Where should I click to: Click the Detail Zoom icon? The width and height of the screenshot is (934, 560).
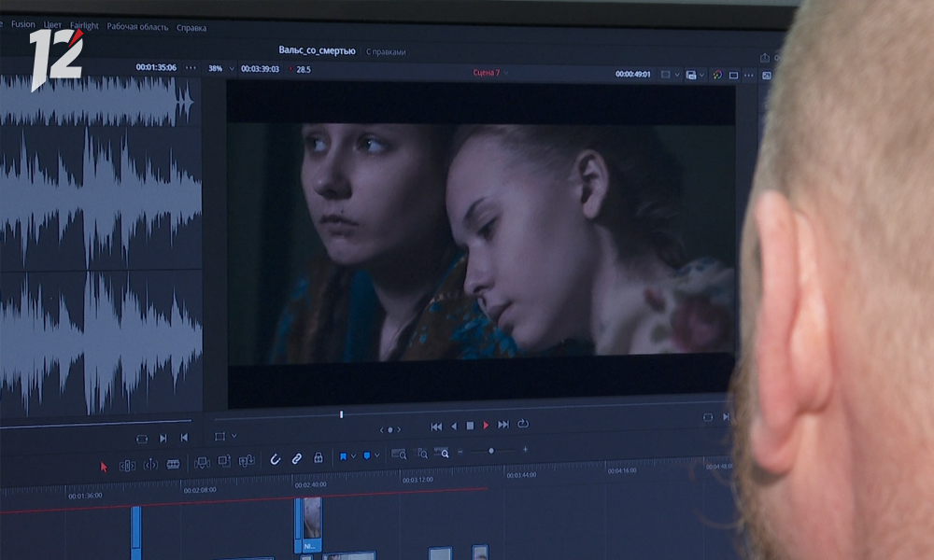click(x=420, y=454)
